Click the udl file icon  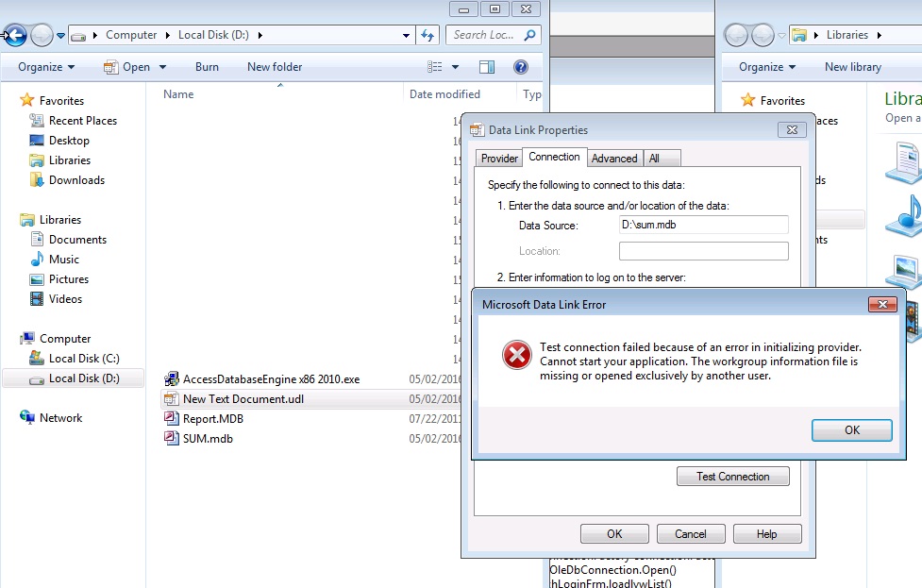pyautogui.click(x=172, y=398)
